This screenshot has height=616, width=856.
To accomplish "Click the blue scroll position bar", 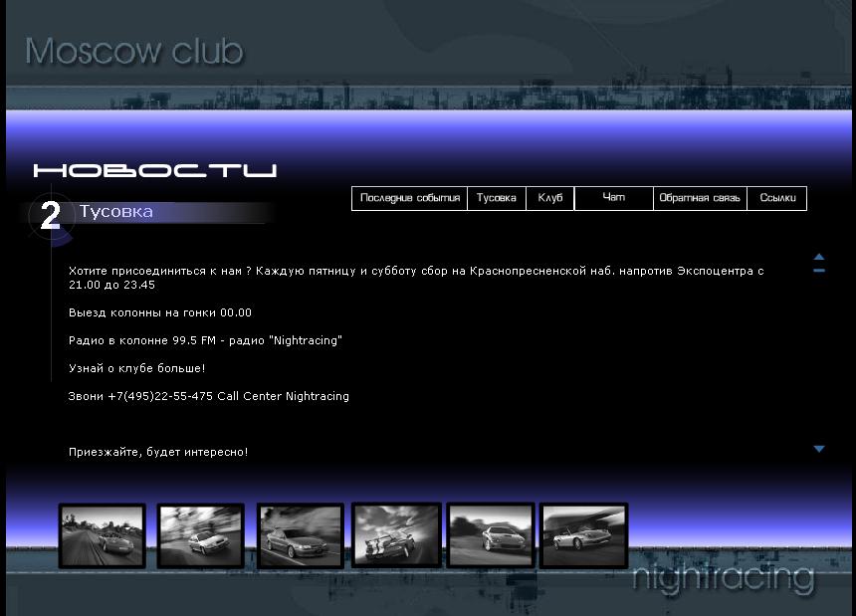I will pos(819,270).
